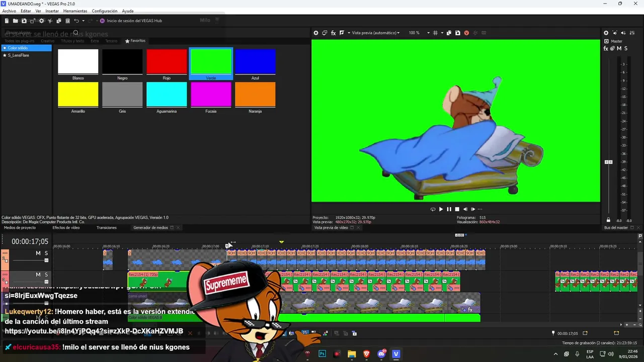Adjust the master volume fader
Viewport: 644px width, 362px height.
click(x=608, y=162)
